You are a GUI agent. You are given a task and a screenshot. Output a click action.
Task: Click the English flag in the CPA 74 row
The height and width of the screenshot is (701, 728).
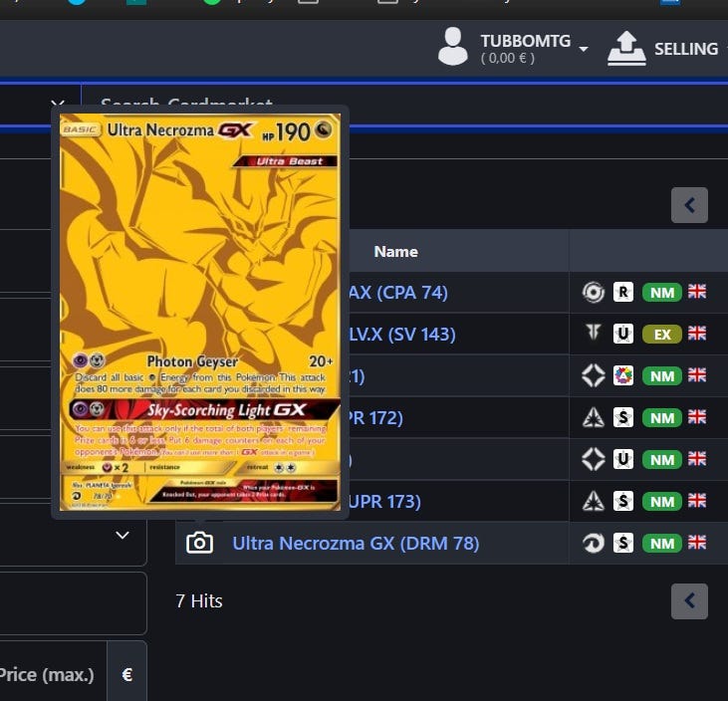[697, 292]
